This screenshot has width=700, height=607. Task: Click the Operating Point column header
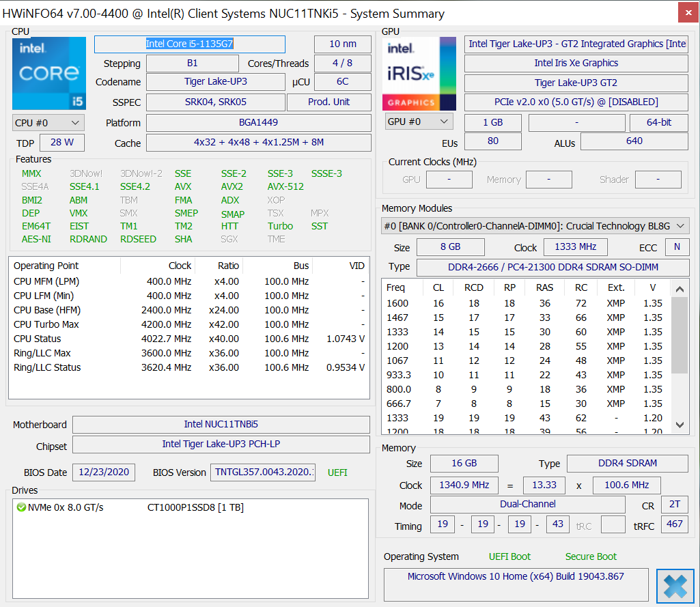coord(65,266)
